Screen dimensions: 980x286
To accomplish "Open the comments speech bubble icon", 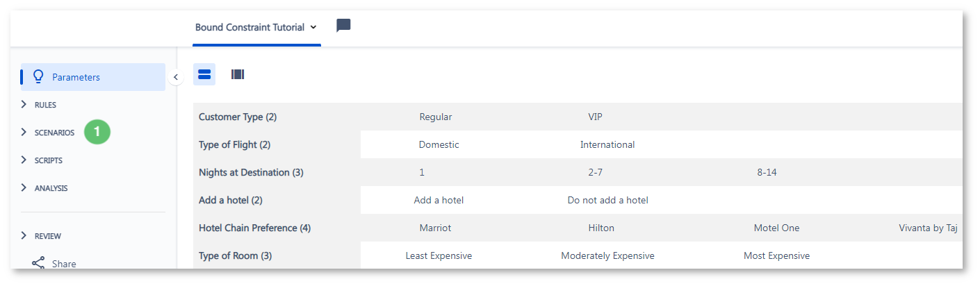I will 343,26.
